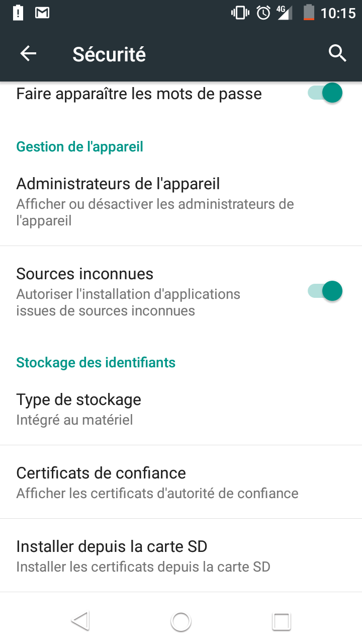This screenshot has width=362, height=644.
Task: Open search with the magnifier icon
Action: tap(337, 53)
